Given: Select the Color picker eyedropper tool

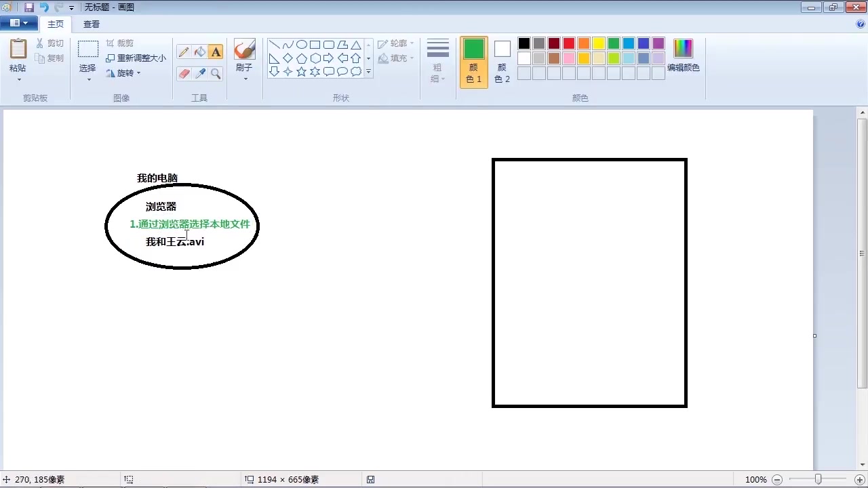Looking at the screenshot, I should 200,73.
